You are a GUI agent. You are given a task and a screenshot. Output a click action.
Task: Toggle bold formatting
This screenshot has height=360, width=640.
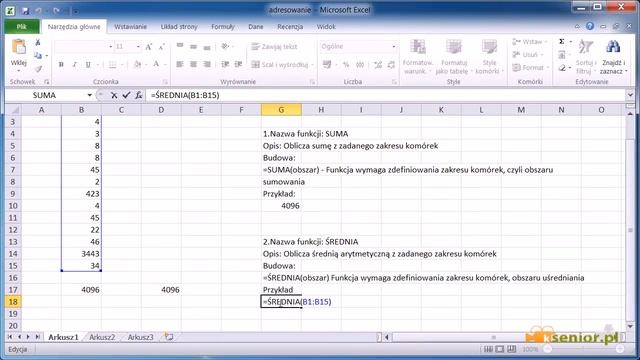[x=61, y=64]
